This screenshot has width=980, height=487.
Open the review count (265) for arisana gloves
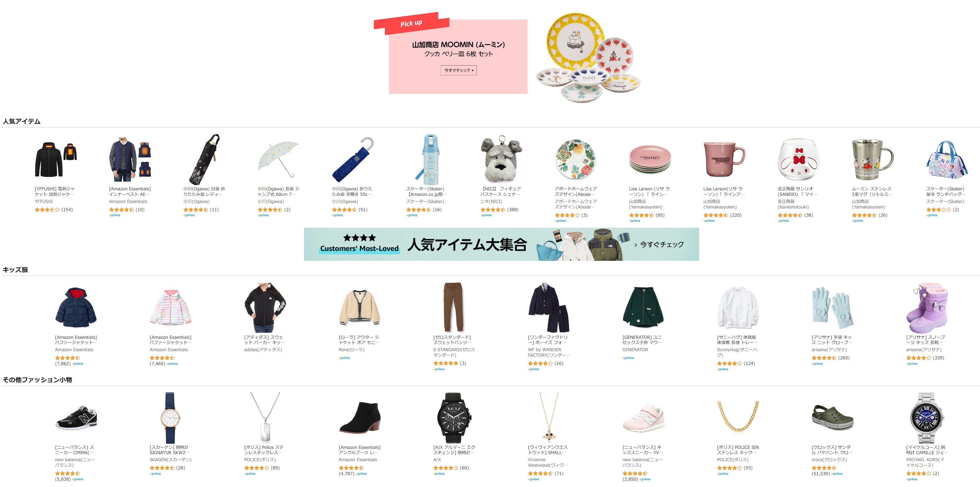point(844,358)
